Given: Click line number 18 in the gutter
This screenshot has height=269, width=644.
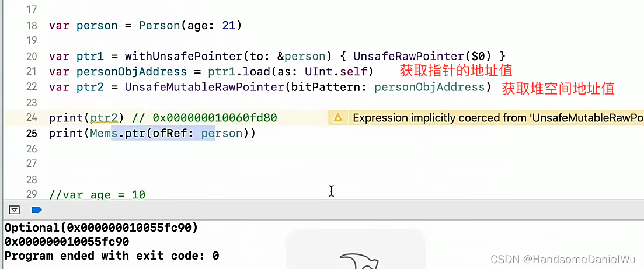Looking at the screenshot, I should [32, 26].
